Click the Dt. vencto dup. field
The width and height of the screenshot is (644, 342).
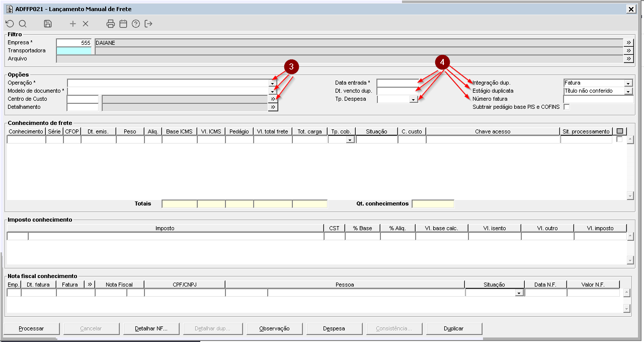[397, 91]
